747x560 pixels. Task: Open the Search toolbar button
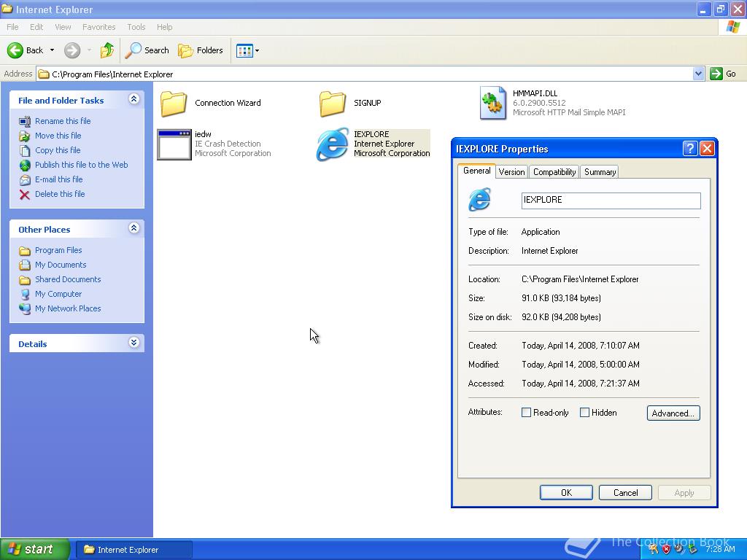click(147, 50)
